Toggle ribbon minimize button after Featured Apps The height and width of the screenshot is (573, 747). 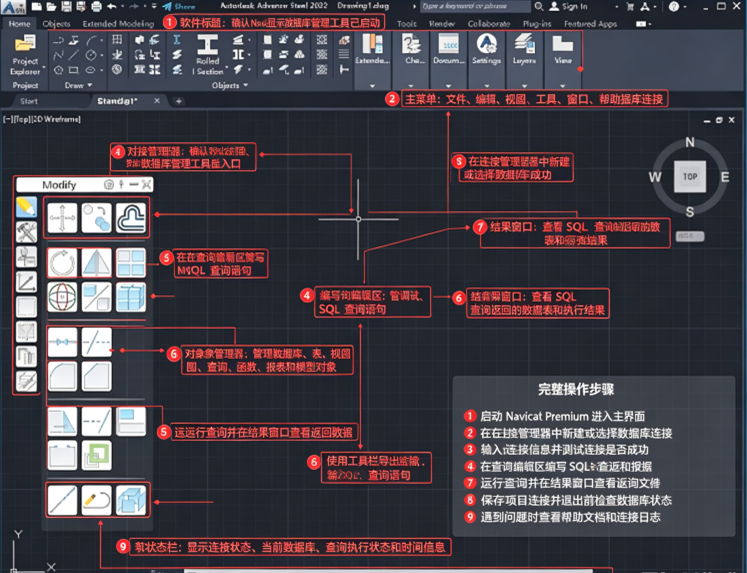pos(641,23)
